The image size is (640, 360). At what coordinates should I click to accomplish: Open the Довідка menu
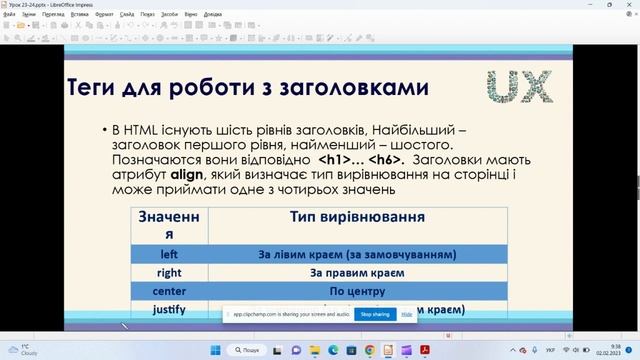point(213,14)
